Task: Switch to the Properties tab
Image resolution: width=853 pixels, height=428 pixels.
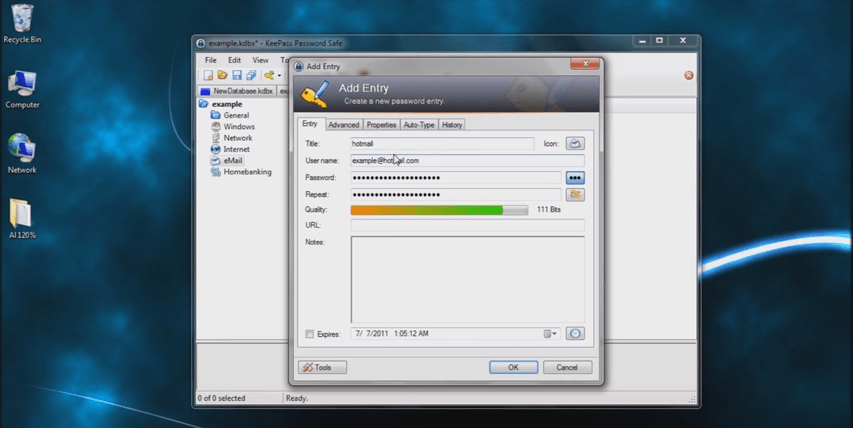Action: tap(381, 125)
